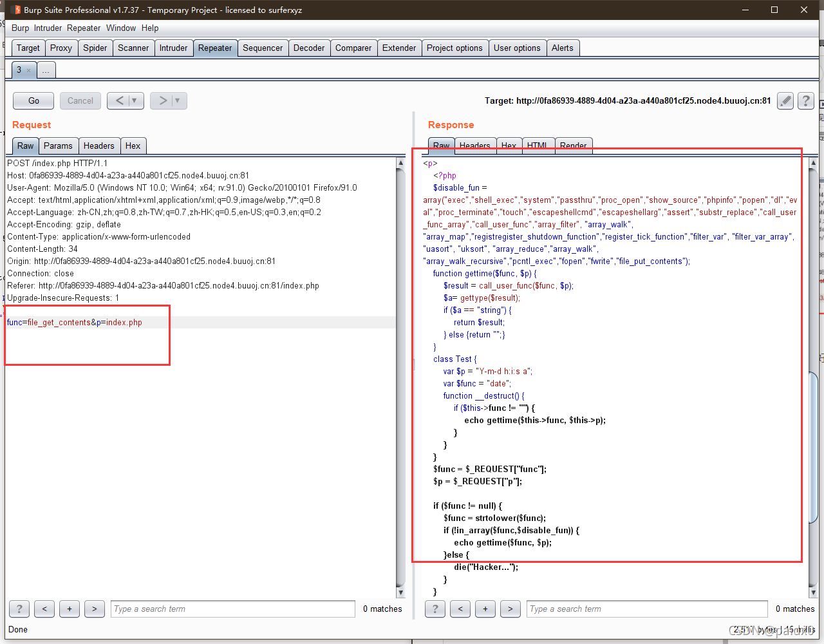This screenshot has width=824, height=644.
Task: Go to previous match in response search
Action: pyautogui.click(x=460, y=609)
